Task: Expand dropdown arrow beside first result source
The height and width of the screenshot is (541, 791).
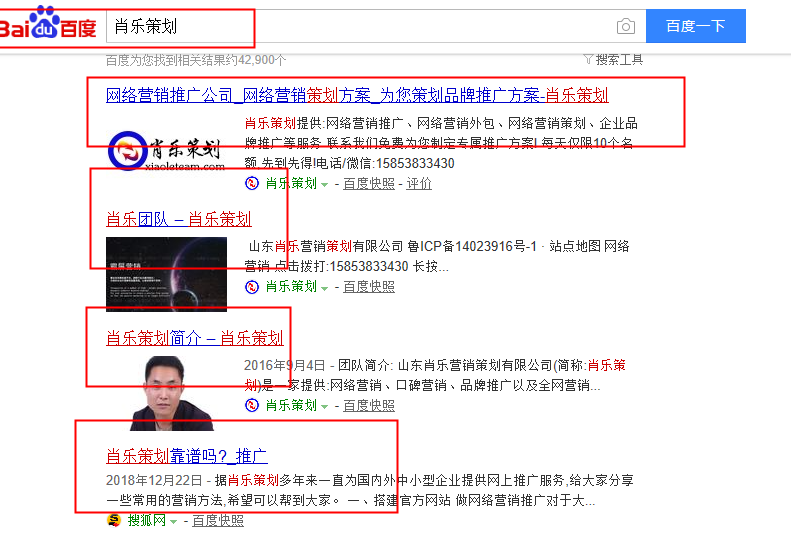Action: [x=325, y=184]
